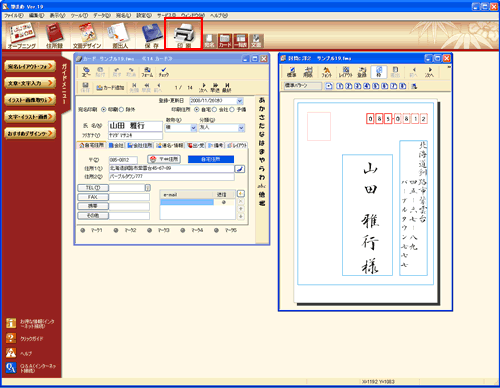The image size is (500, 388).
Task: Open the ファイル menu
Action: [14, 15]
